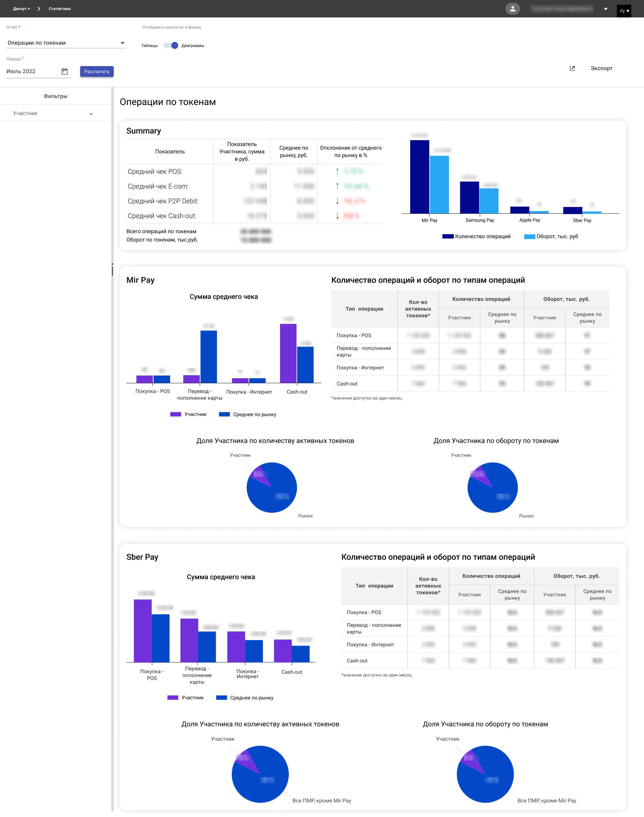The image size is (644, 817).
Task: Open the Статистика breadcrumb item
Action: point(60,9)
